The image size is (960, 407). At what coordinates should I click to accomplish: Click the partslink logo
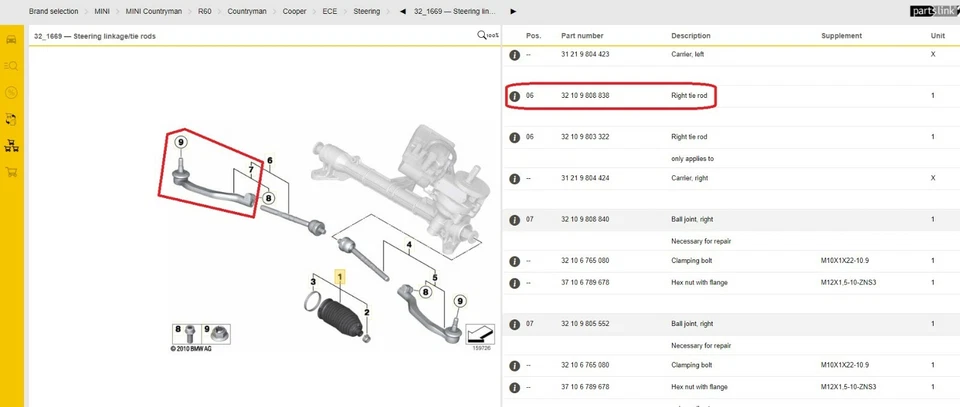point(934,10)
